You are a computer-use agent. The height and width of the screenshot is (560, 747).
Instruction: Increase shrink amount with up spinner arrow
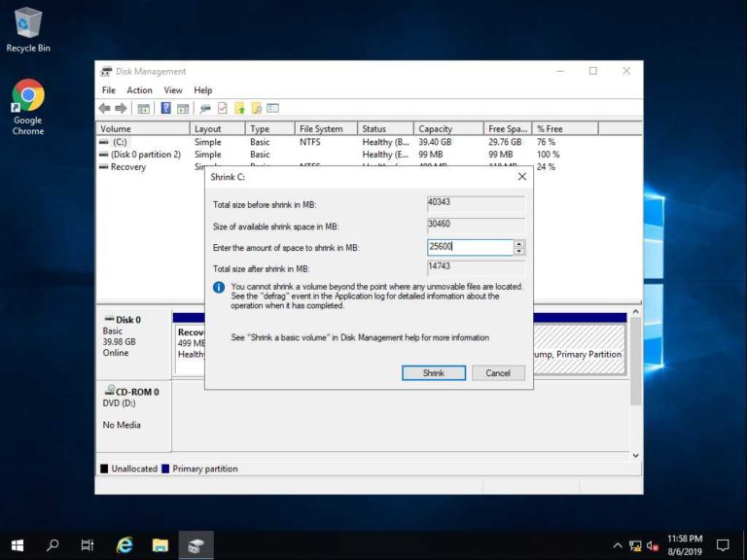click(519, 244)
